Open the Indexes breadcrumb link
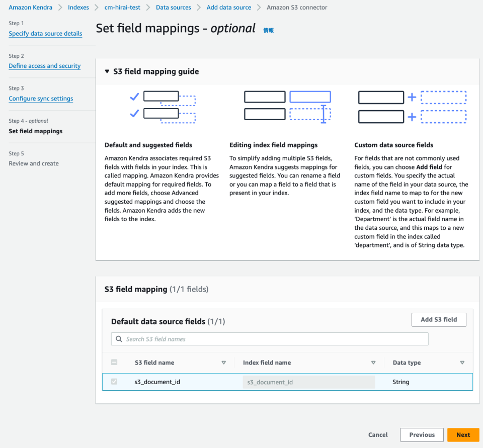483x448 pixels. click(x=78, y=7)
